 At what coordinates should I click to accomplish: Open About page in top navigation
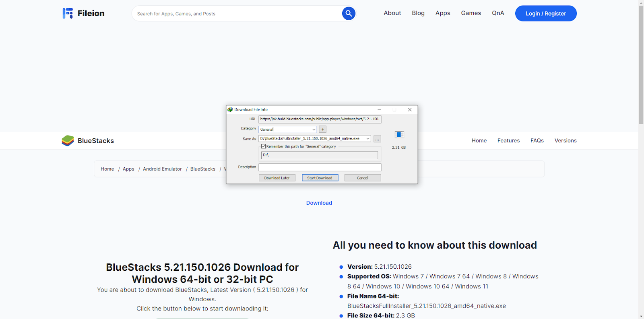click(x=392, y=13)
